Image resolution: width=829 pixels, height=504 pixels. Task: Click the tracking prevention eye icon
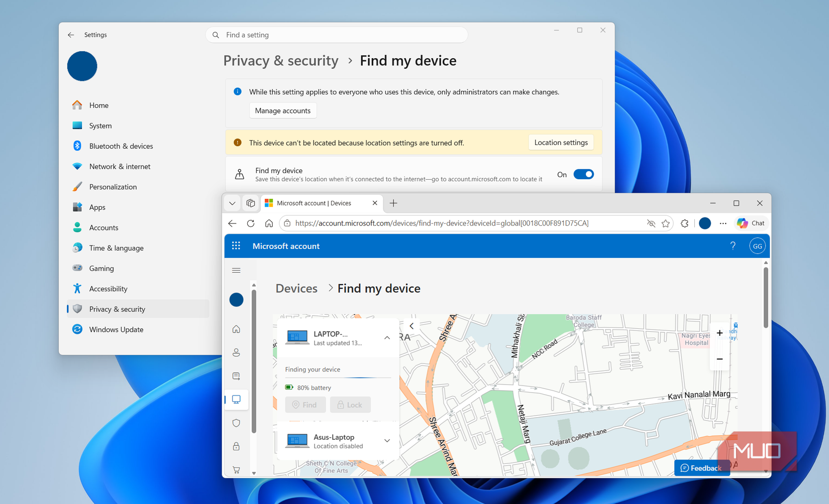[651, 223]
